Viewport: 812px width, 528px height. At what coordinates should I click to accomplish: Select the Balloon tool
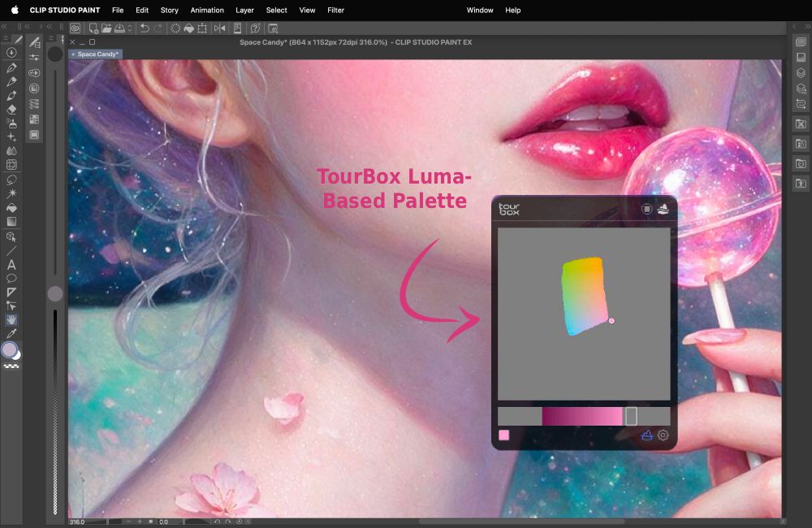[x=11, y=279]
